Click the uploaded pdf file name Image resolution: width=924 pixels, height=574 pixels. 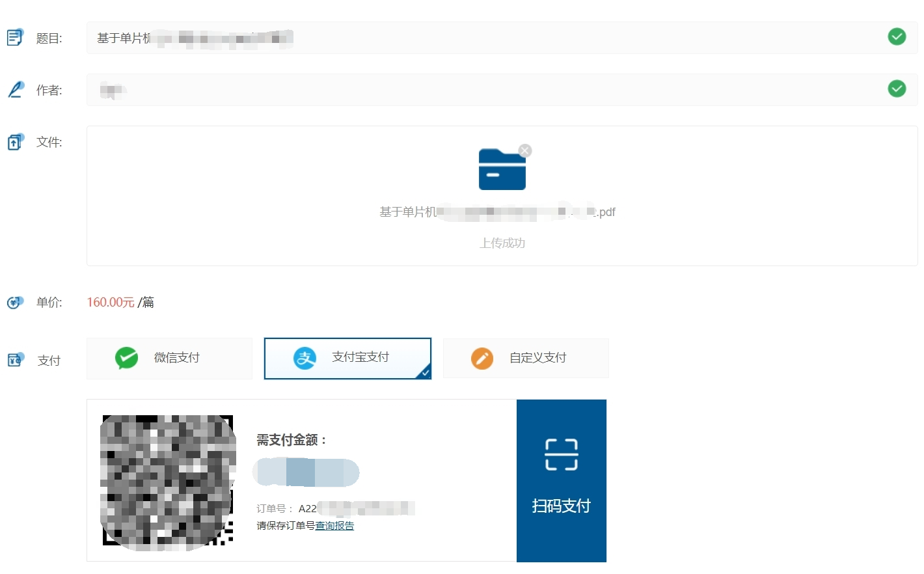tap(497, 212)
